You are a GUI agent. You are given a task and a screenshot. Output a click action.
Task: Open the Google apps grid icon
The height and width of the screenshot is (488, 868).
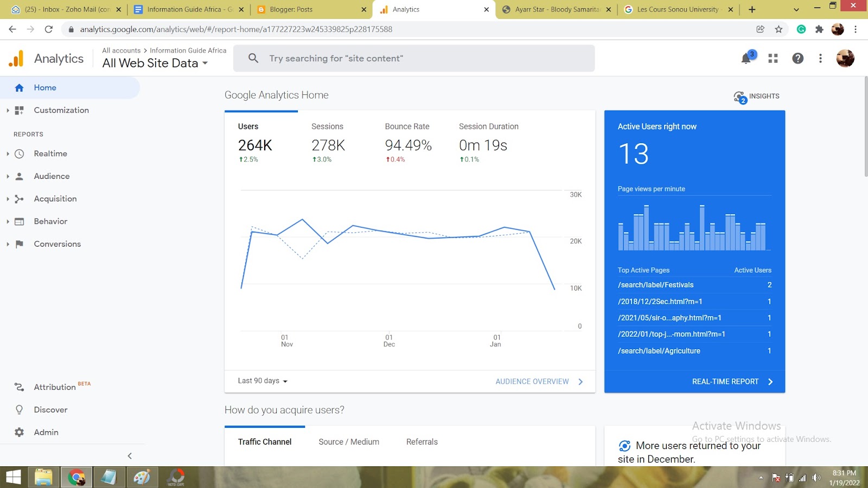point(773,59)
